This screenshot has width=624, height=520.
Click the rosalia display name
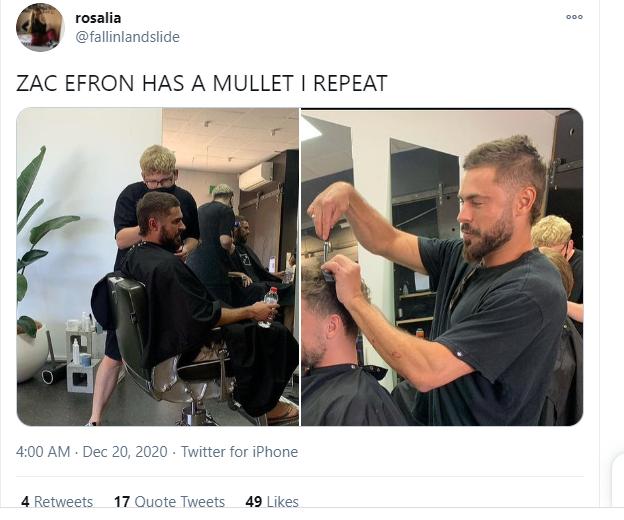98,18
